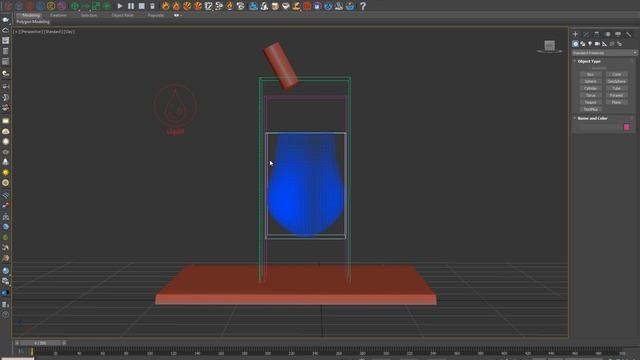This screenshot has height=360, width=640.
Task: Click the time slider bar
Action: [40, 343]
